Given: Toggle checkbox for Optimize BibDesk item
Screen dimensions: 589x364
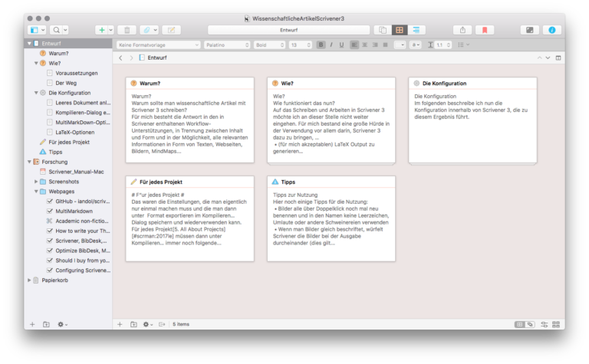Looking at the screenshot, I should (50, 251).
